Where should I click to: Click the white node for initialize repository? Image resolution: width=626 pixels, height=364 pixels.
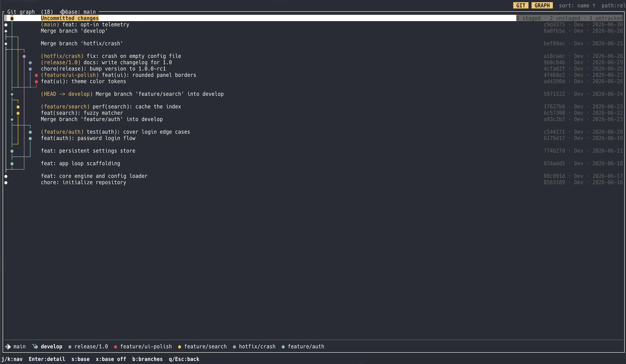[6, 183]
